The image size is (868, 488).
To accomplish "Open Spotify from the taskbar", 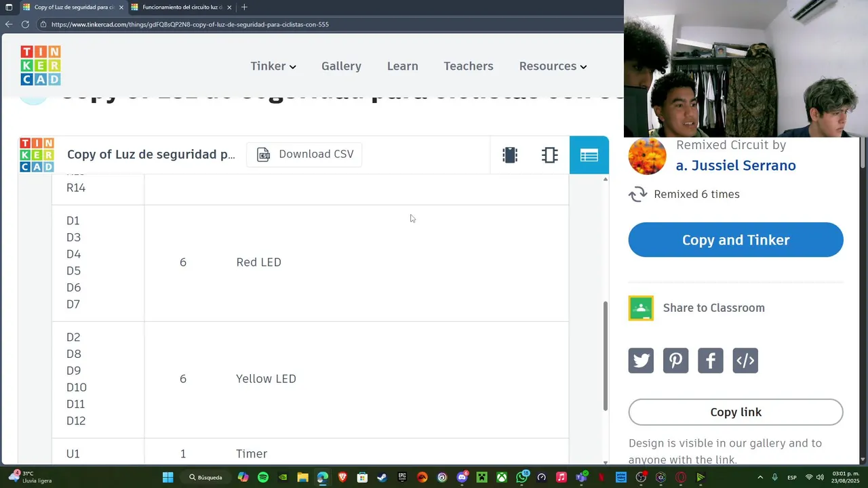I will coord(263,477).
